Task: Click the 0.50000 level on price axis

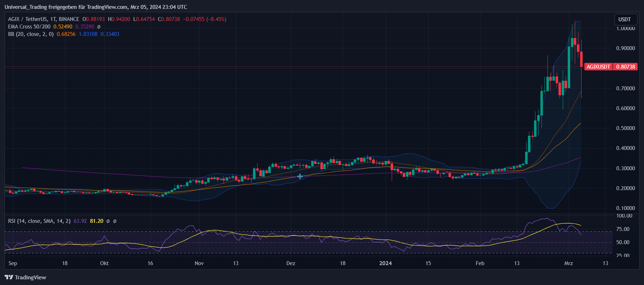Action: coord(625,128)
